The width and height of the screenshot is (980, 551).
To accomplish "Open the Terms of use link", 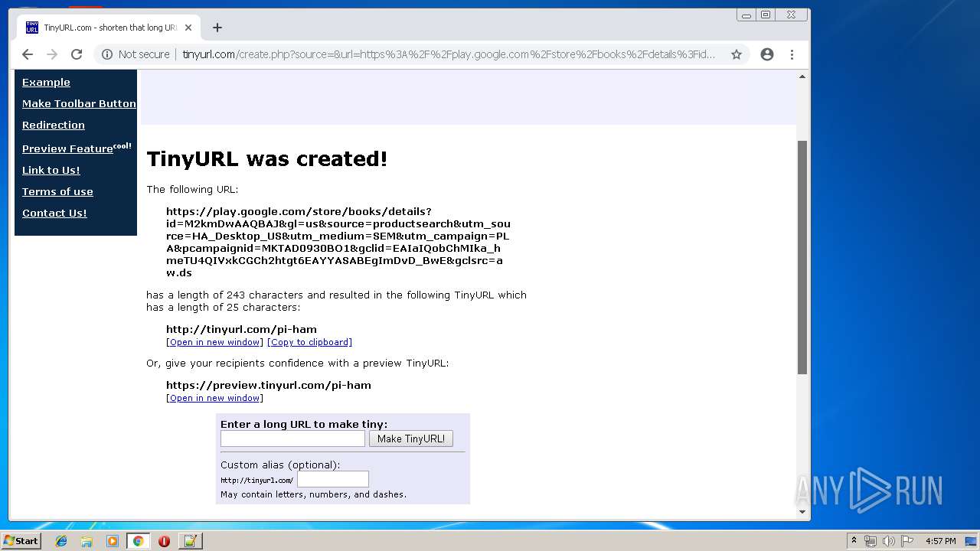I will pos(57,191).
